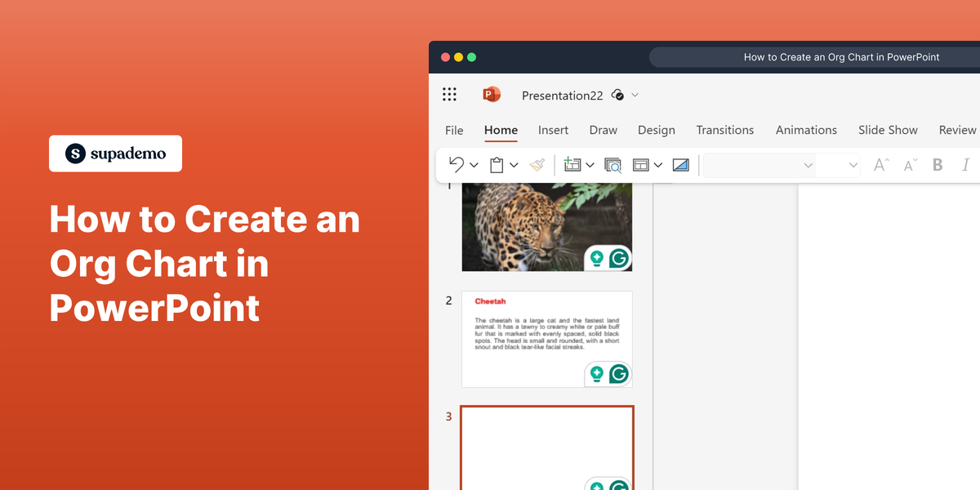This screenshot has width=980, height=490.
Task: Select the Cheetah slide 2 thumbnail
Action: tap(547, 339)
